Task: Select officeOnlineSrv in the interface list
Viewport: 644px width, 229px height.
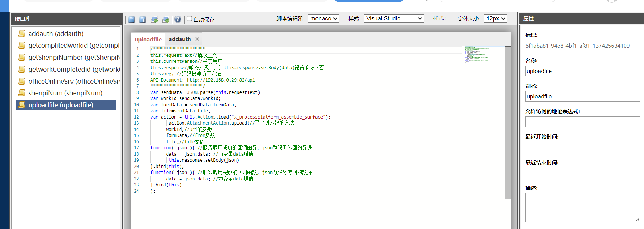Action: point(74,81)
